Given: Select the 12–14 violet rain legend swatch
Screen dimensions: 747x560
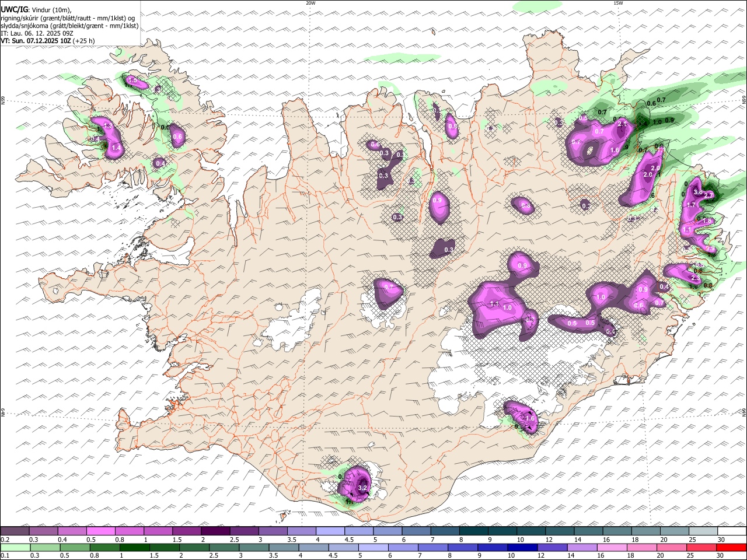Looking at the screenshot, I should (552, 548).
